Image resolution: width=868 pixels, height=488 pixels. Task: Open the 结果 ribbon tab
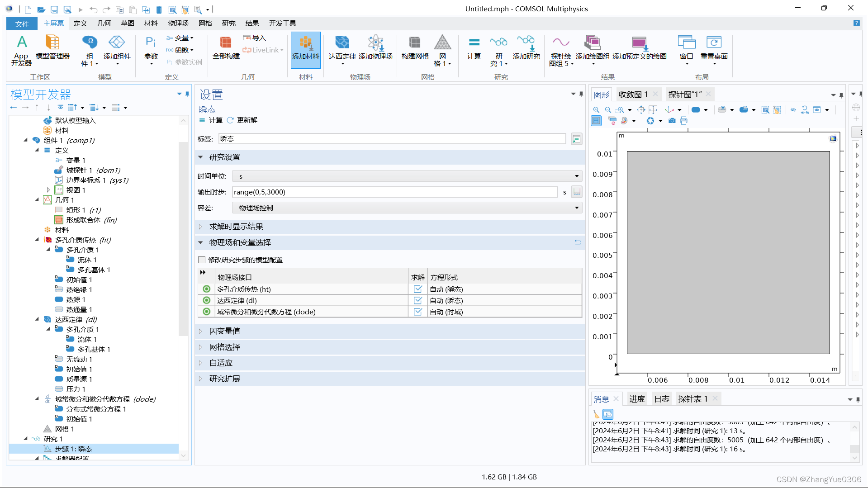tap(252, 23)
